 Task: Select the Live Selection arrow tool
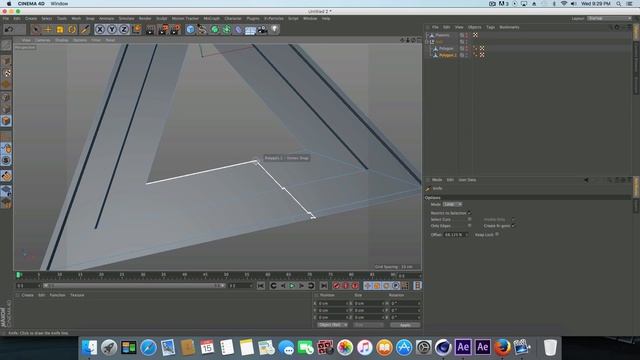click(36, 29)
